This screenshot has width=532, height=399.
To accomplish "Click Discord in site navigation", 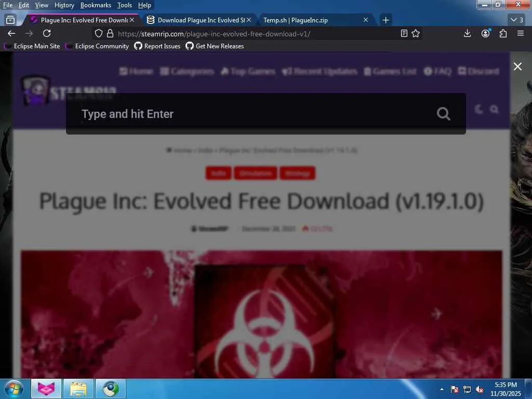I will 478,72.
